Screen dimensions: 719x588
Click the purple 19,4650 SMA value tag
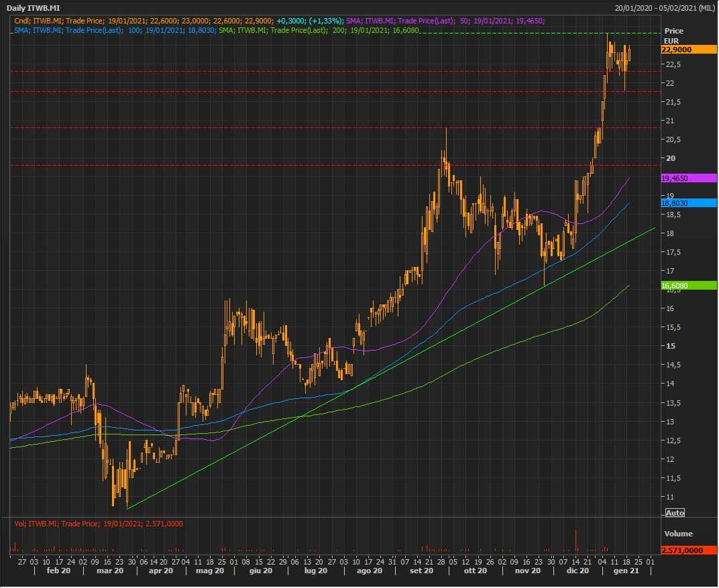tap(689, 178)
